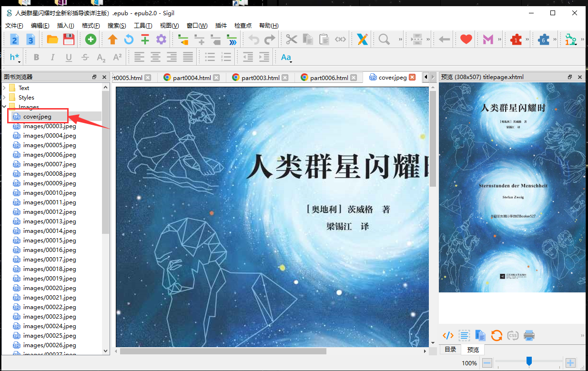Print preview with the printer icon
Image resolution: width=588 pixels, height=371 pixels.
click(529, 335)
